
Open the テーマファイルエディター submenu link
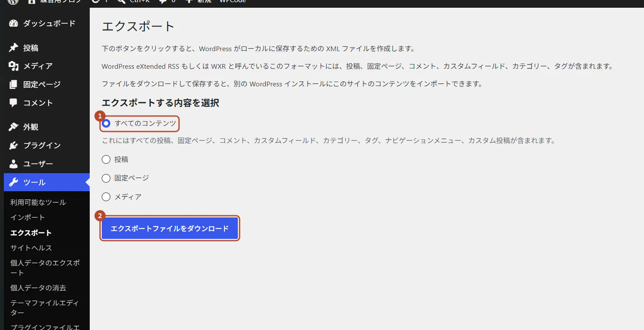pyautogui.click(x=45, y=308)
